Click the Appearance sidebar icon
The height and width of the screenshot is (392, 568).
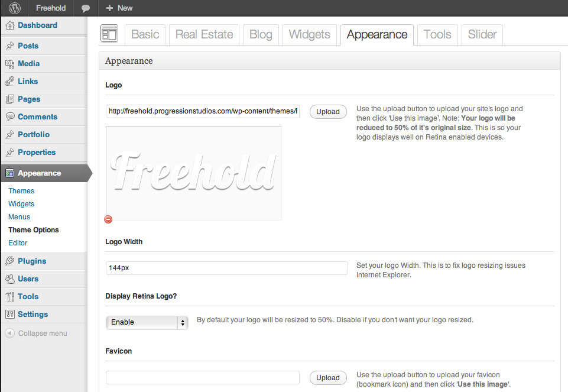tap(10, 173)
